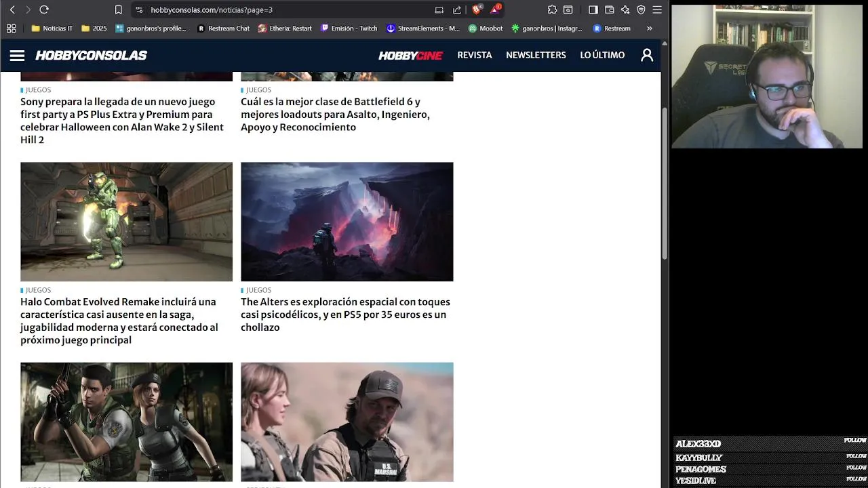Share this page via share icon
The height and width of the screenshot is (488, 868).
tap(457, 9)
